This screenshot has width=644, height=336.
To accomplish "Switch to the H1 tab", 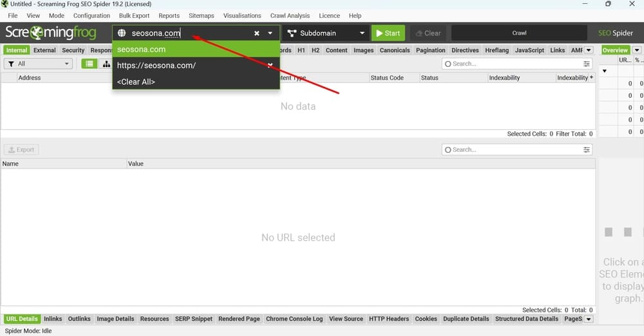I will [301, 50].
